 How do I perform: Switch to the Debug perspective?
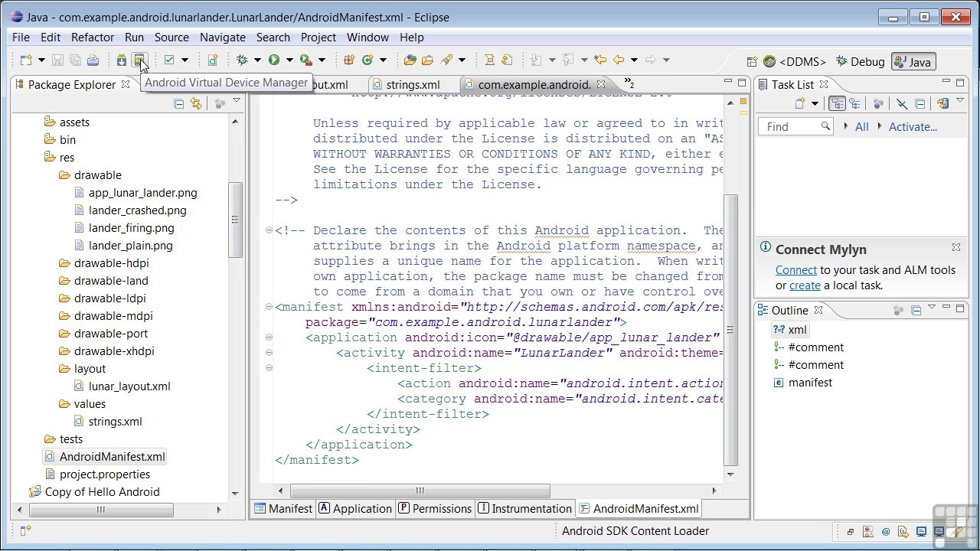(x=860, y=62)
